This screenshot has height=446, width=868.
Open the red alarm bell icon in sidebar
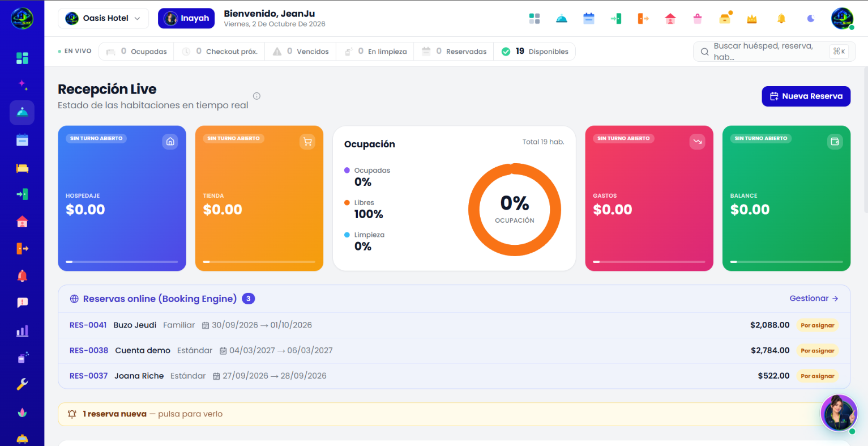[x=22, y=276]
